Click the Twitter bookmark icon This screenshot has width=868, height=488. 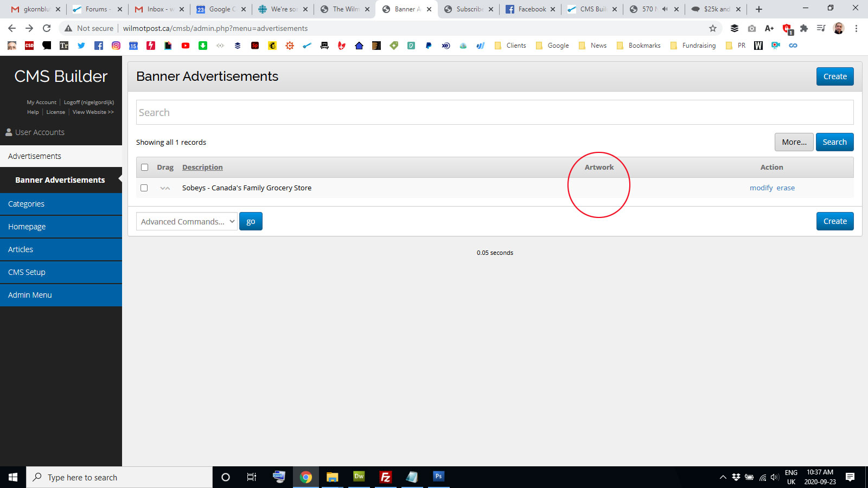coord(81,46)
